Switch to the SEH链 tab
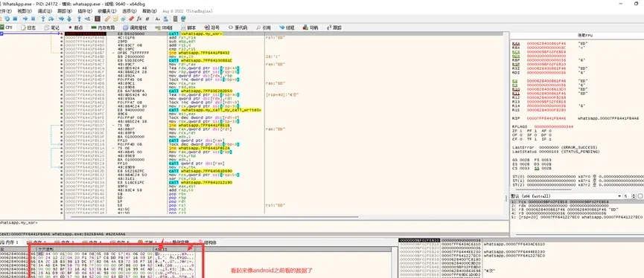Screen dimensions: 644x278 164,28
